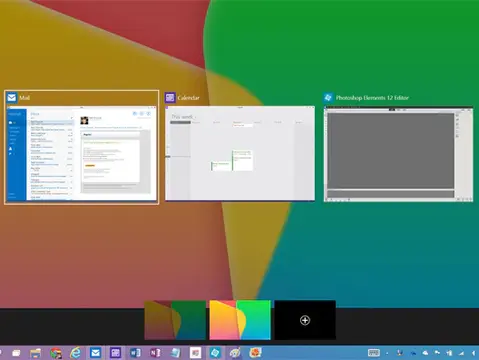Open Internet Explorer from the taskbar
Viewport: 479px width, 360px height.
tap(75, 353)
